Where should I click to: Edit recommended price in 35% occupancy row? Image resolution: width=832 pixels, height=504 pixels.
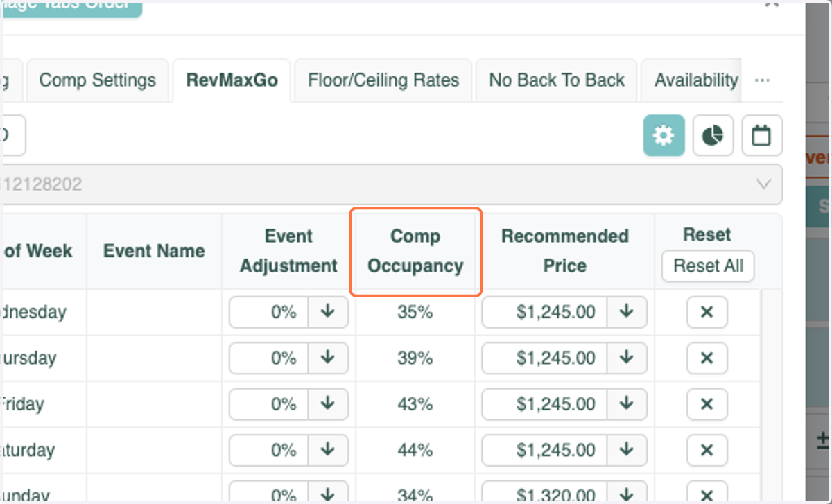click(545, 312)
